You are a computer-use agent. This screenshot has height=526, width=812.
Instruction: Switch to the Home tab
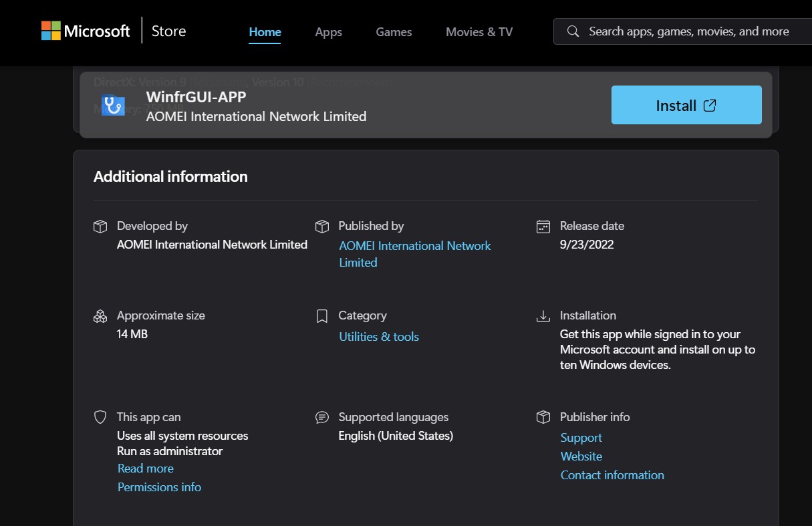click(265, 31)
